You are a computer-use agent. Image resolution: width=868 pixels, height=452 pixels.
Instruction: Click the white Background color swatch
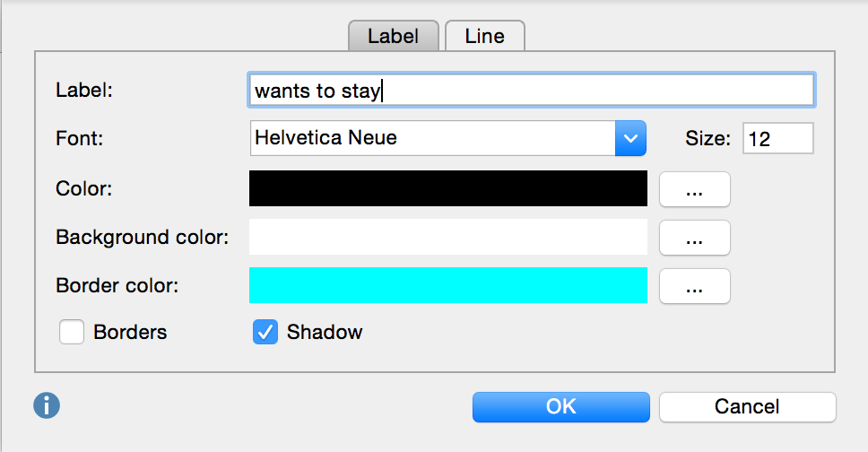click(447, 237)
